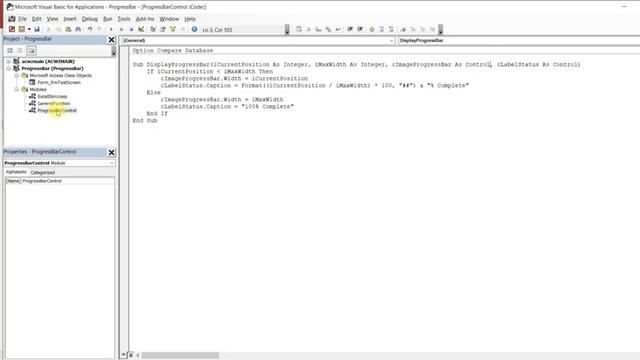The width and height of the screenshot is (640, 360).
Task: Click the Break pause icon
Action: click(121, 29)
